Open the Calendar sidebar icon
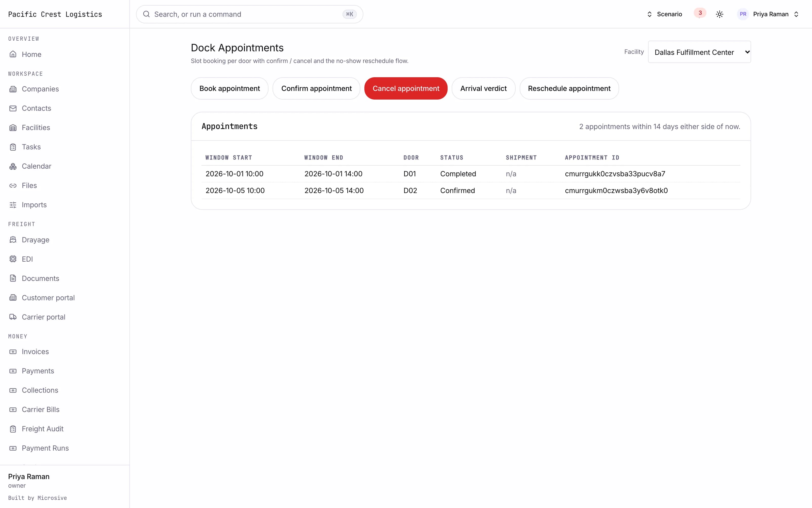This screenshot has height=508, width=812. point(13,166)
